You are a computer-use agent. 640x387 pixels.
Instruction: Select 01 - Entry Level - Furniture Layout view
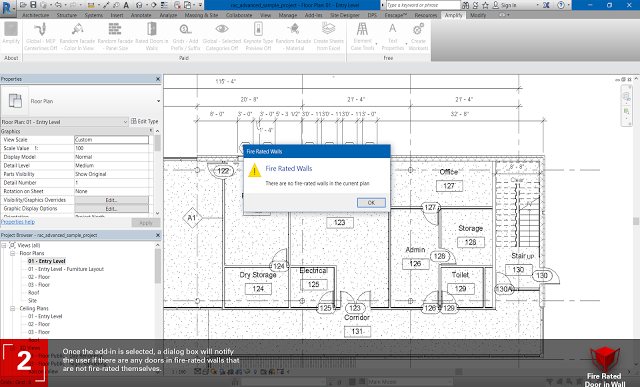coord(66,269)
